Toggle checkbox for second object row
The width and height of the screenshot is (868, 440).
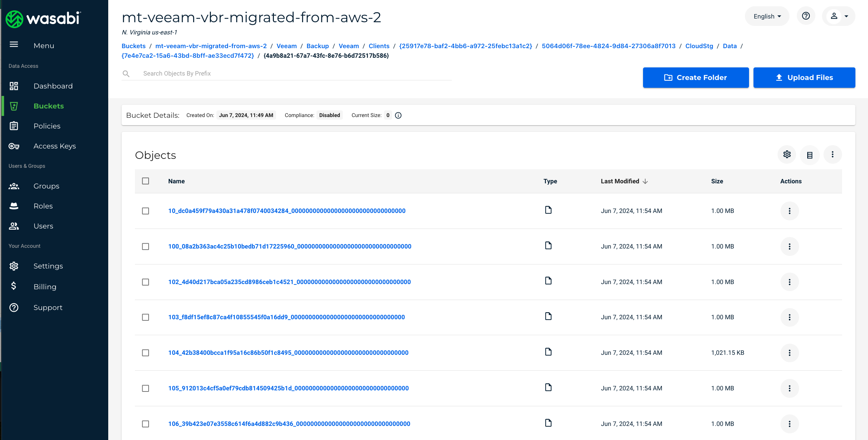pyautogui.click(x=145, y=246)
